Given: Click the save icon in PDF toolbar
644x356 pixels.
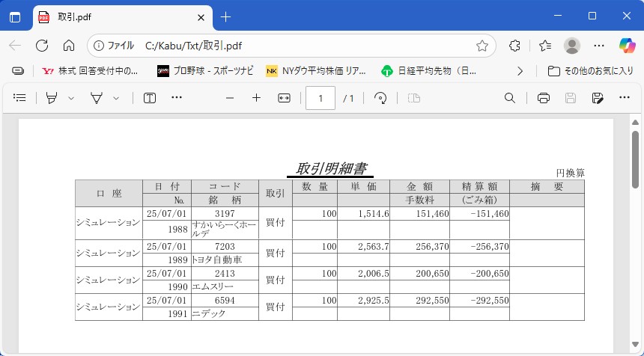Looking at the screenshot, I should tap(571, 98).
